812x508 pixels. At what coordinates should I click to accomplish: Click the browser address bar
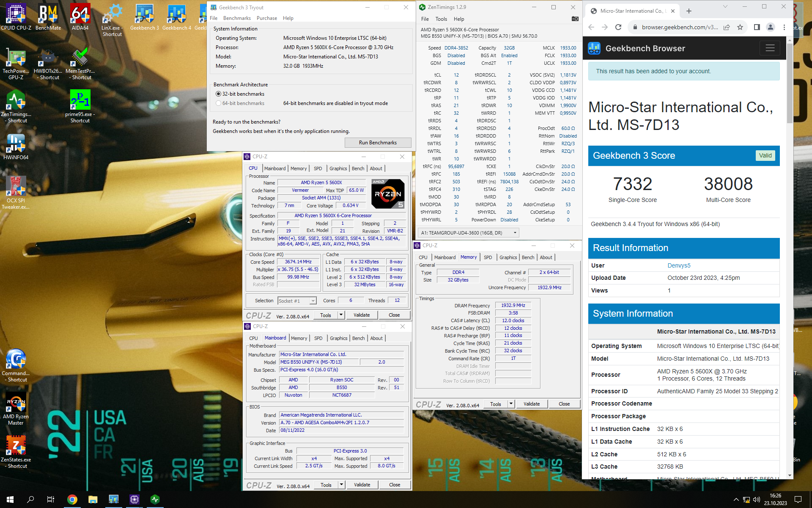pos(680,27)
